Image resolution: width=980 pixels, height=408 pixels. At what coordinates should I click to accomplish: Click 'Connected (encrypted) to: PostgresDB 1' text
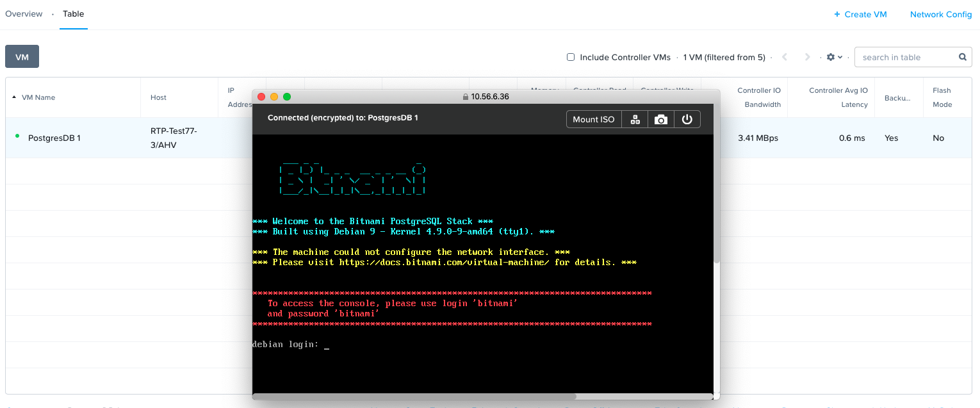(x=343, y=118)
